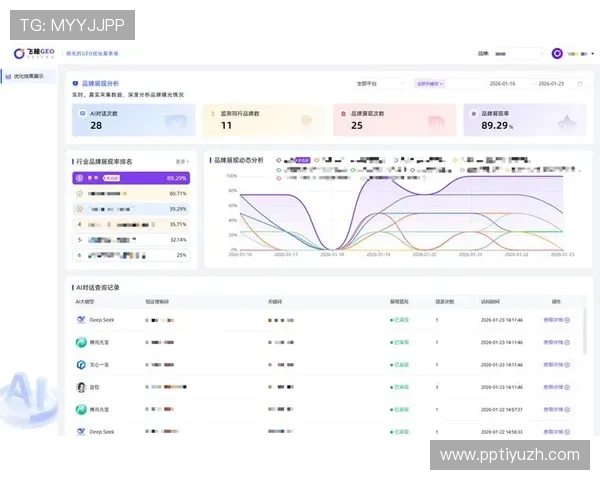Click the first-place medal icon in ranking

[80, 178]
